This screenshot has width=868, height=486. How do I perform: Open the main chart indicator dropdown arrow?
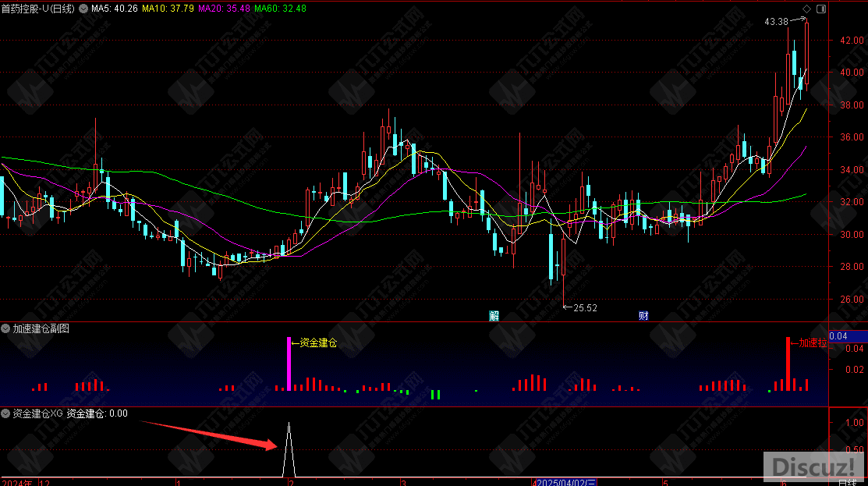[x=85, y=9]
